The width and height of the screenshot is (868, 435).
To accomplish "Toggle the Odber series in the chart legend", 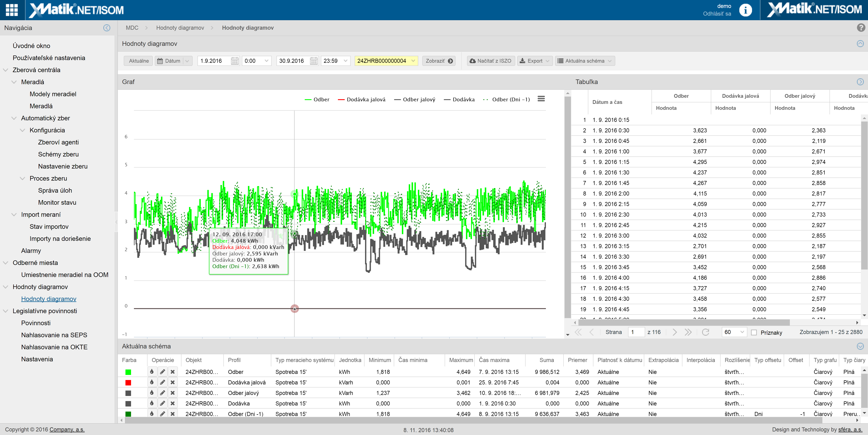I will tap(317, 99).
